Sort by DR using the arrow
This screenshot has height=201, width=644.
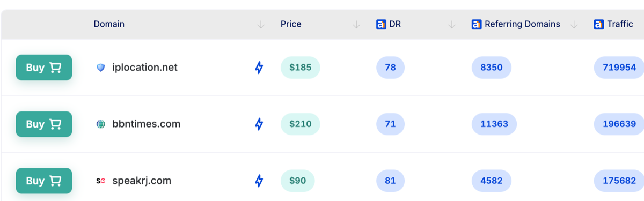(x=452, y=25)
